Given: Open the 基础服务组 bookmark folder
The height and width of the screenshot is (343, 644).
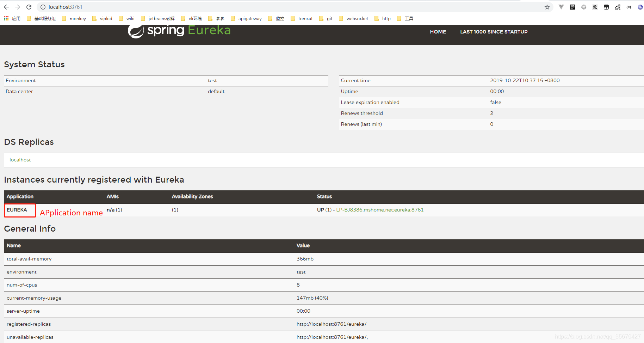Looking at the screenshot, I should tap(41, 19).
